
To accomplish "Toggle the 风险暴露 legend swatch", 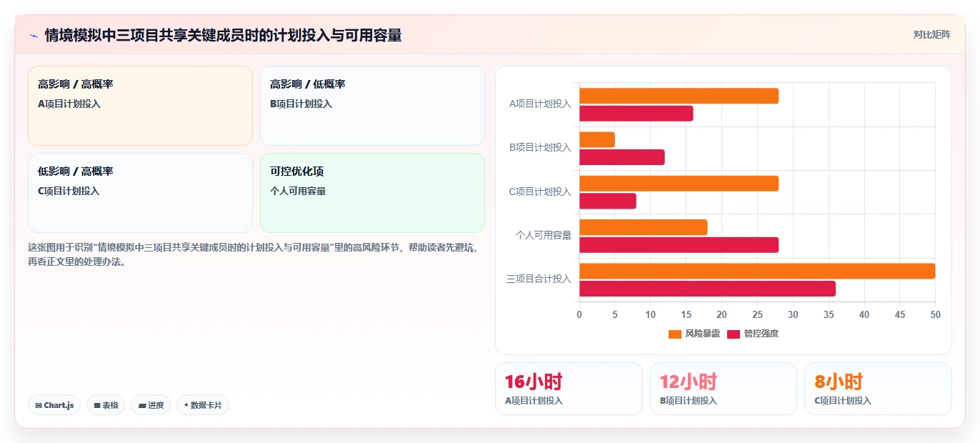I will 675,334.
